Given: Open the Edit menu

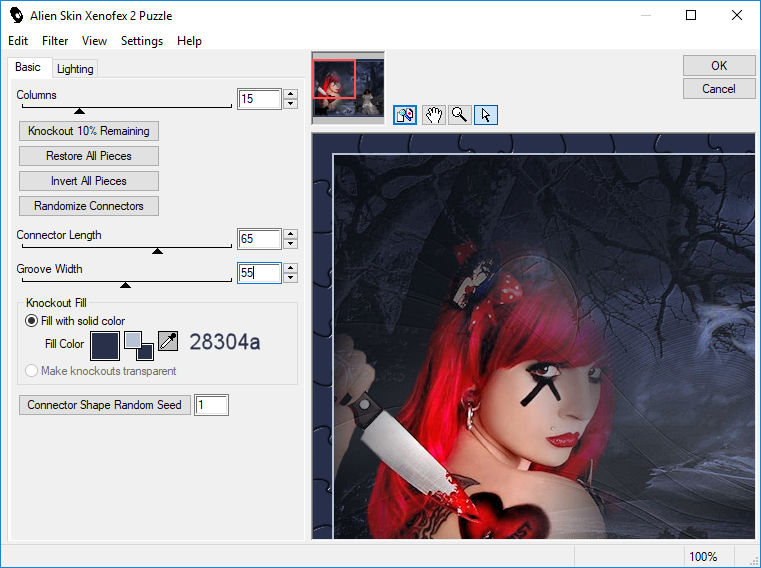Looking at the screenshot, I should pyautogui.click(x=18, y=41).
